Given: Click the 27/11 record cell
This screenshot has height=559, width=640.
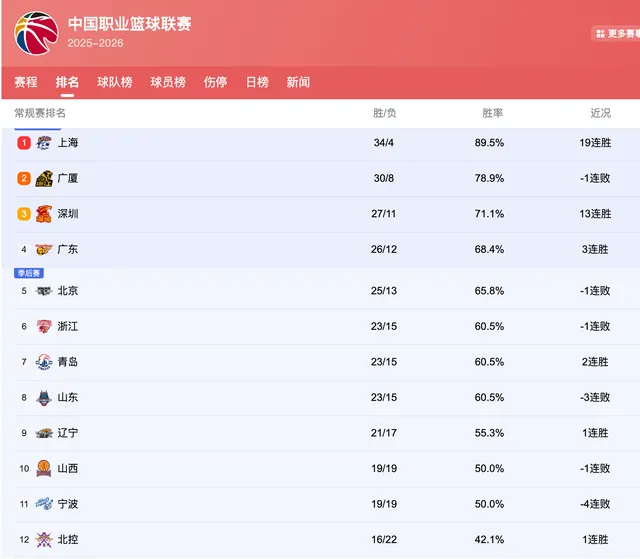Looking at the screenshot, I should (x=384, y=214).
